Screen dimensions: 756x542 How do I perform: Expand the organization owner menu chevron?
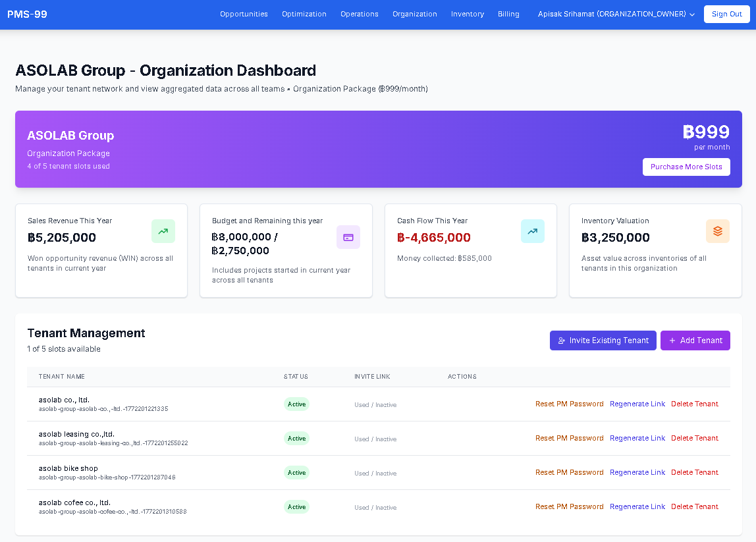(691, 14)
